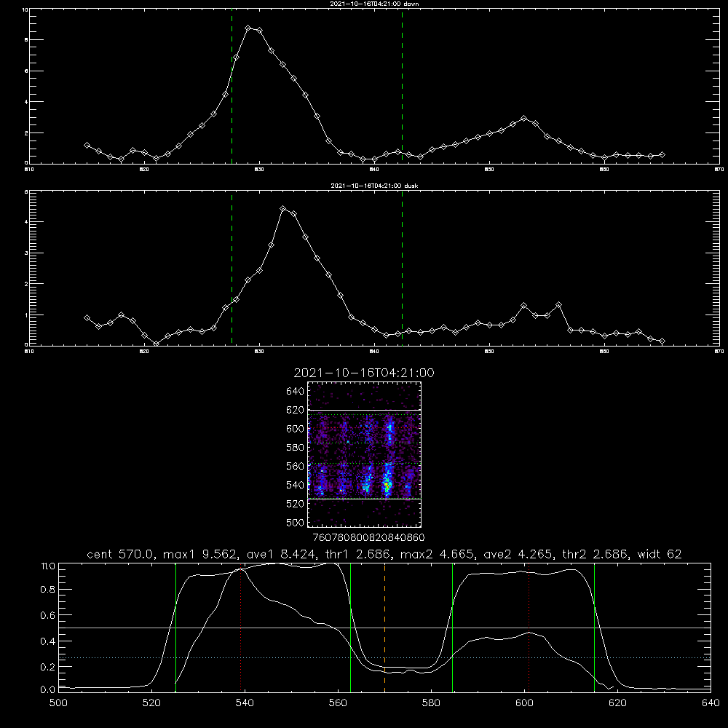Select the 'ave1 8.424' value
This screenshot has height=728, width=728.
[280, 554]
